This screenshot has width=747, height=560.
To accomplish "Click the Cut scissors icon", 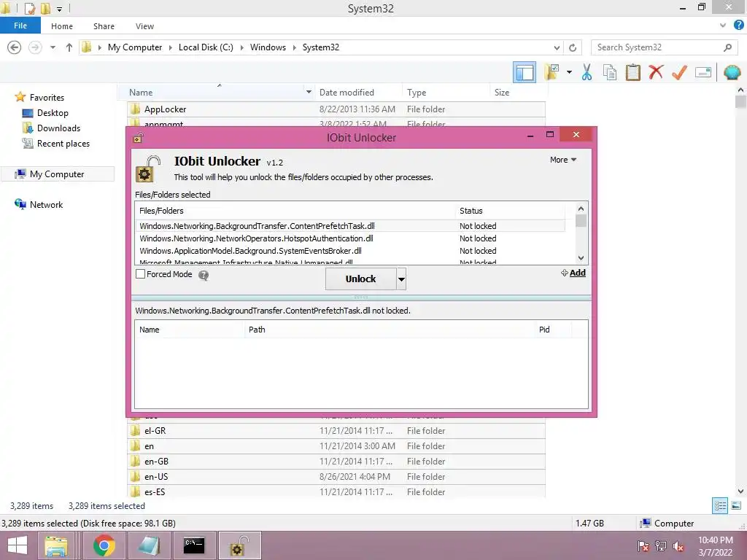I will pyautogui.click(x=587, y=72).
